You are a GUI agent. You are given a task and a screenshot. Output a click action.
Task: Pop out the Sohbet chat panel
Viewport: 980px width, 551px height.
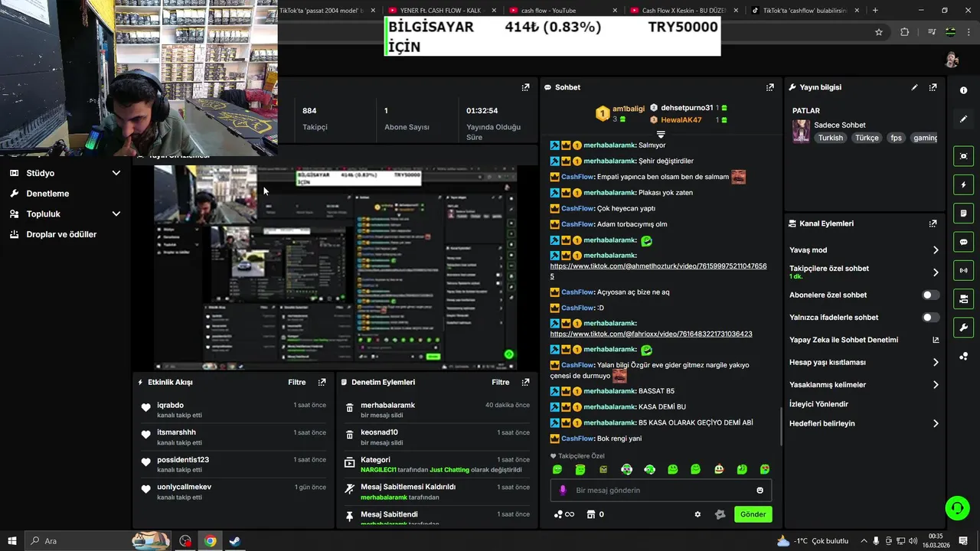coord(770,87)
